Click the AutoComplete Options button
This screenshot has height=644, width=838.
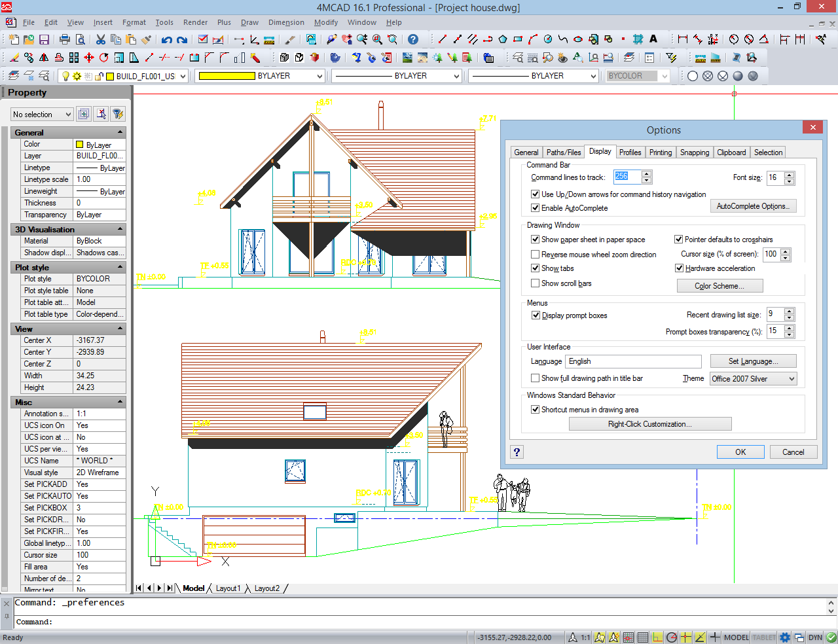[753, 206]
